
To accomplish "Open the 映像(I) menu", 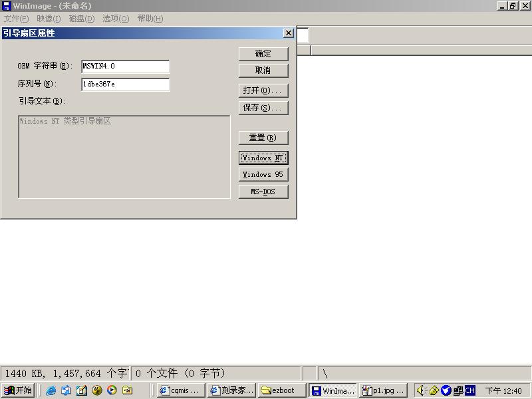I will [49, 19].
